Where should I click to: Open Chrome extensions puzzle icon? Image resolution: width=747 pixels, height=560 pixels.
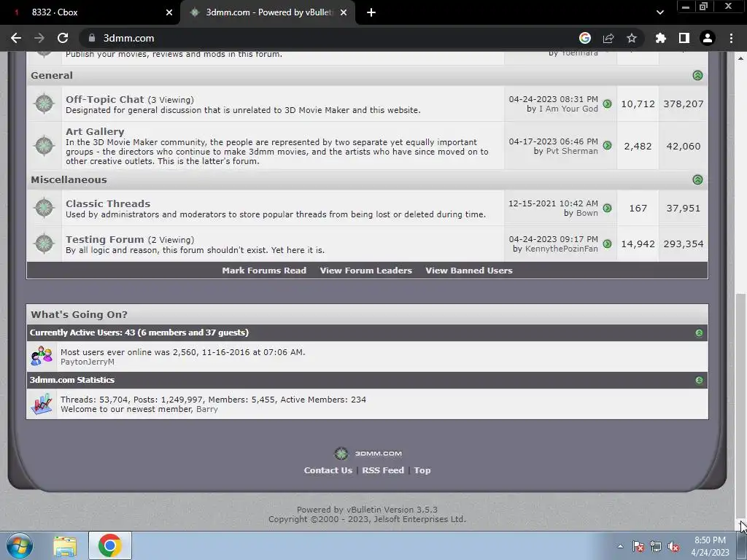pos(661,38)
